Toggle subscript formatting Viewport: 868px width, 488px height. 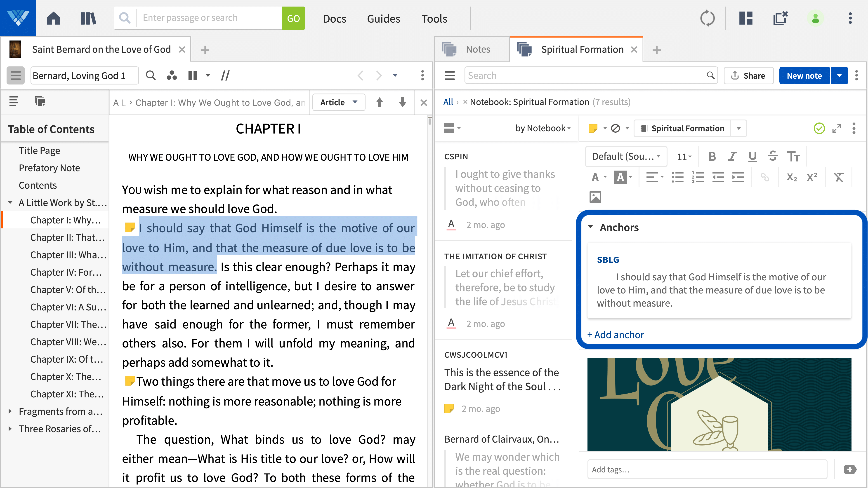pos(792,177)
